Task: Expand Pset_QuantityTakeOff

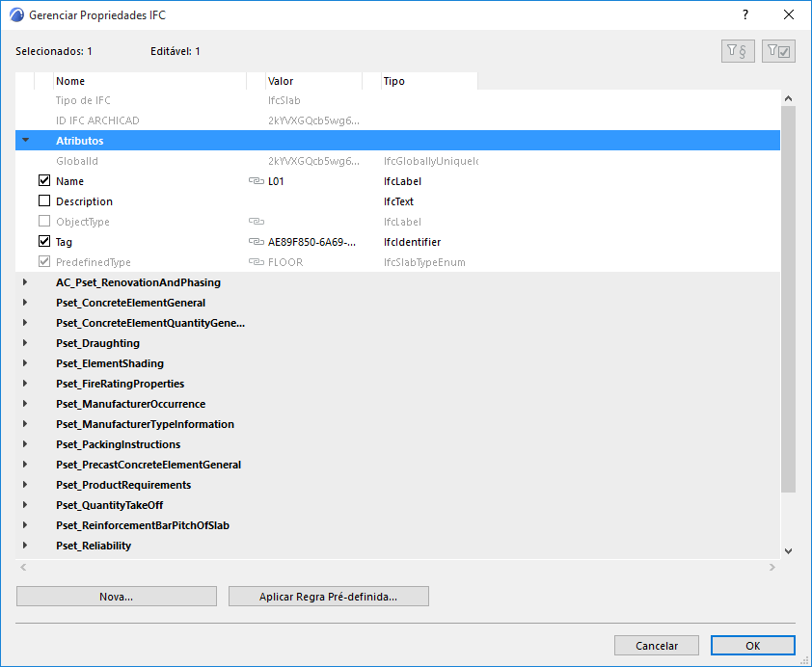Action: pos(25,504)
